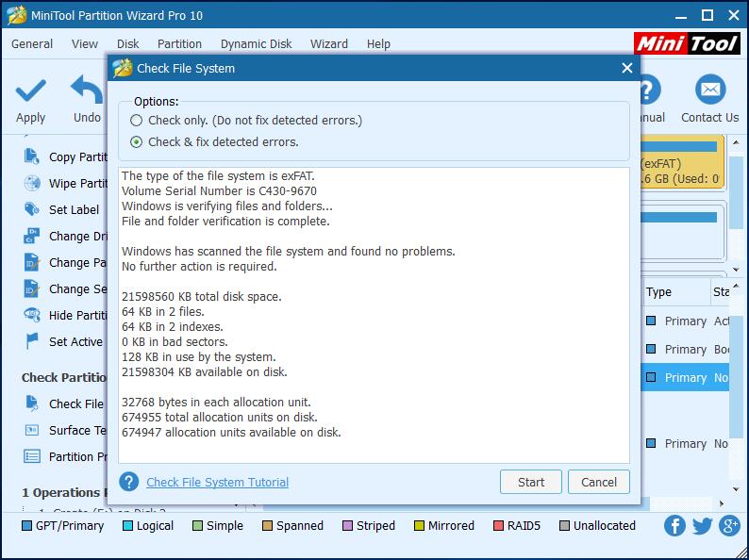The image size is (749, 560).
Task: Click the Check Partition section header
Action: (64, 378)
